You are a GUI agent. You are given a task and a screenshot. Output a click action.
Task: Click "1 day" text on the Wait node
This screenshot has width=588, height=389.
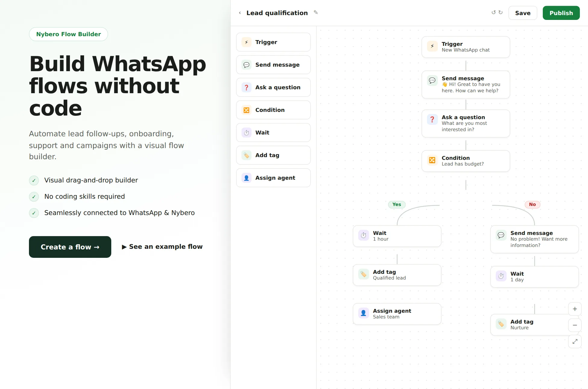pos(517,280)
